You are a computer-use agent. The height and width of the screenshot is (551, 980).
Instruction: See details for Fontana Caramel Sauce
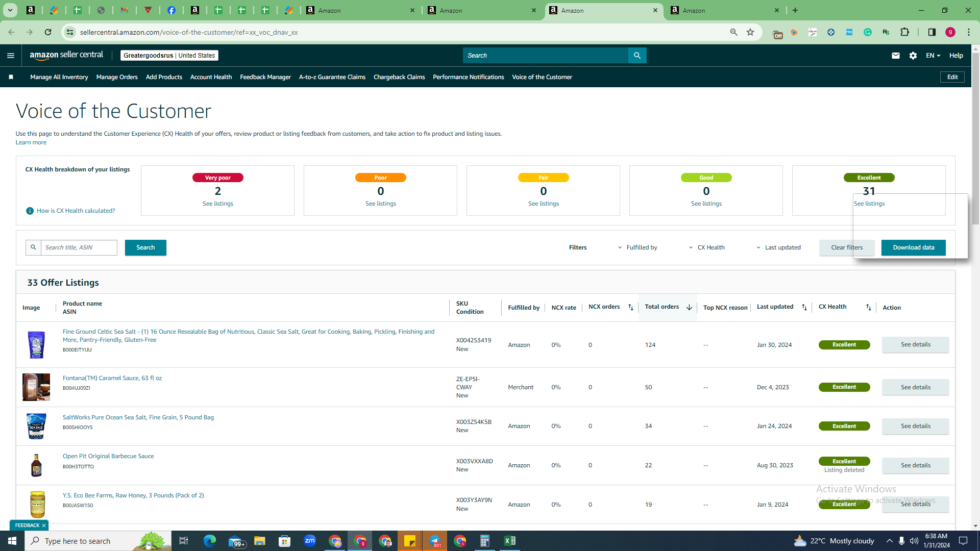(x=916, y=387)
